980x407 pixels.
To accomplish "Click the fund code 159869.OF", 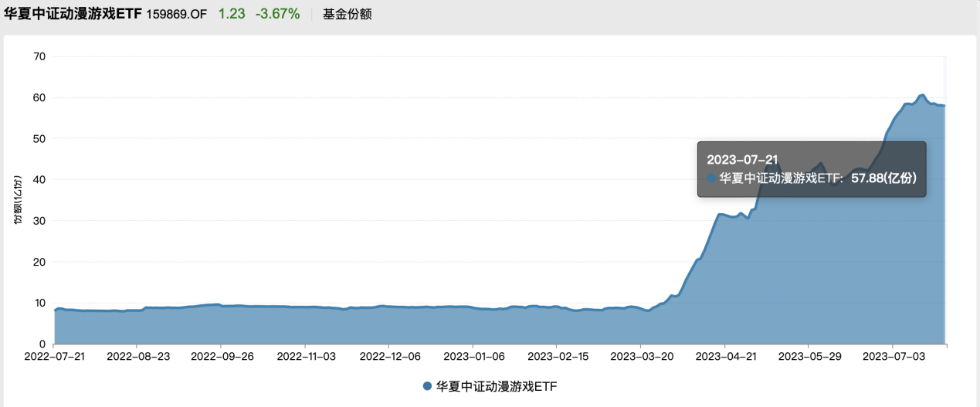I will click(177, 14).
